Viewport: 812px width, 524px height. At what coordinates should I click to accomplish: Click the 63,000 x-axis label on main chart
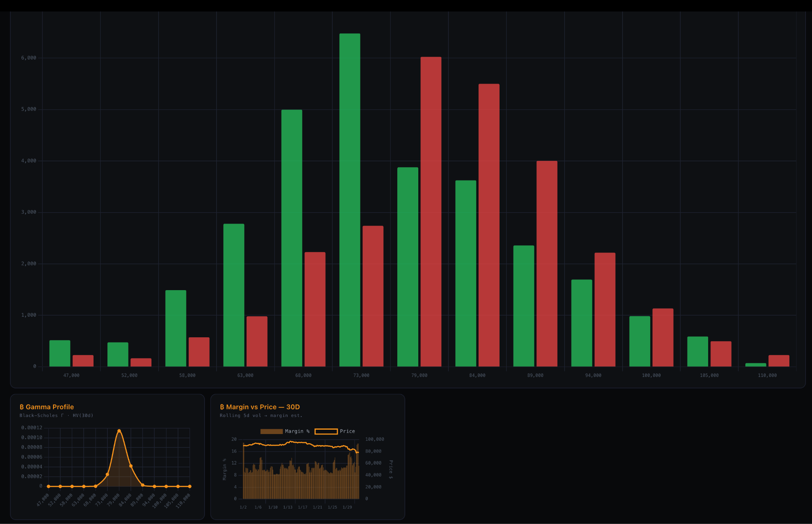pos(245,375)
